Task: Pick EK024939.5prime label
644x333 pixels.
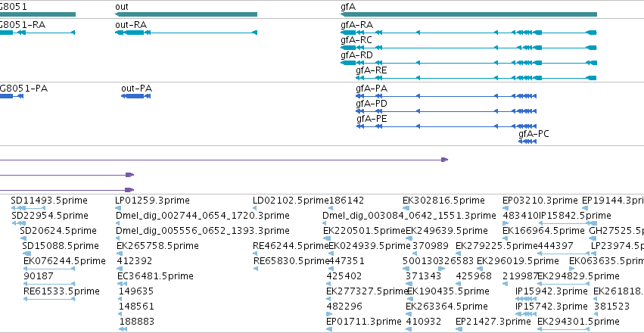Action: pyautogui.click(x=369, y=246)
